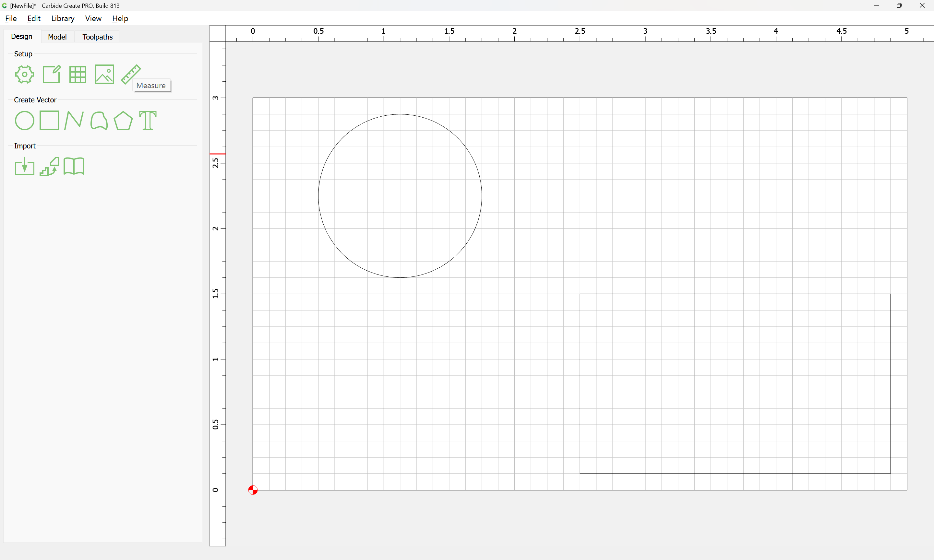Screen dimensions: 934x560
Task: Switch to the Design tab
Action: click(x=22, y=36)
